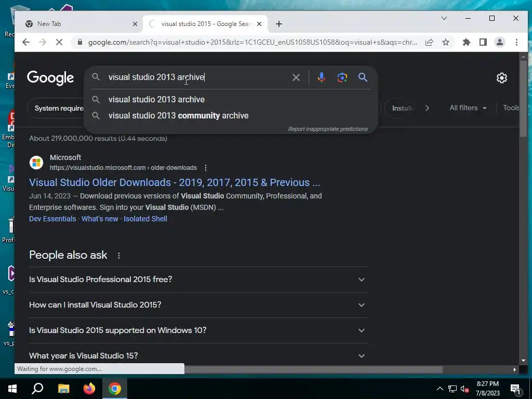The width and height of the screenshot is (532, 399).
Task: Open the People also ask options menu
Action: point(119,256)
